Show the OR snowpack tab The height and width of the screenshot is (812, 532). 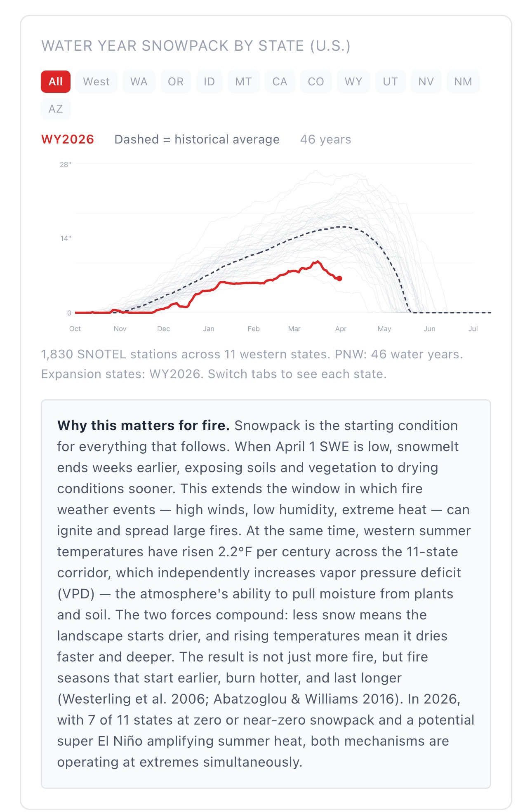tap(176, 82)
